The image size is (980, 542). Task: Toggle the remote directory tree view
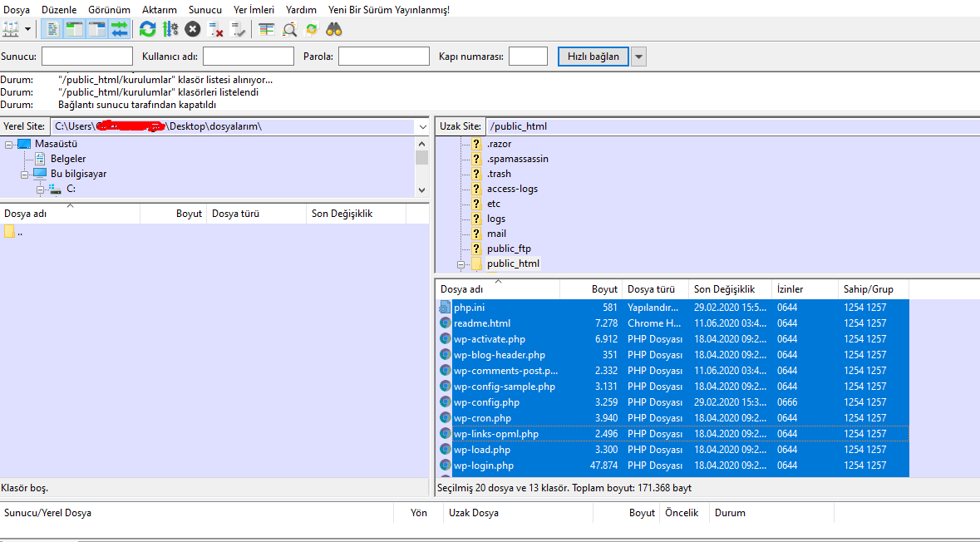click(97, 29)
